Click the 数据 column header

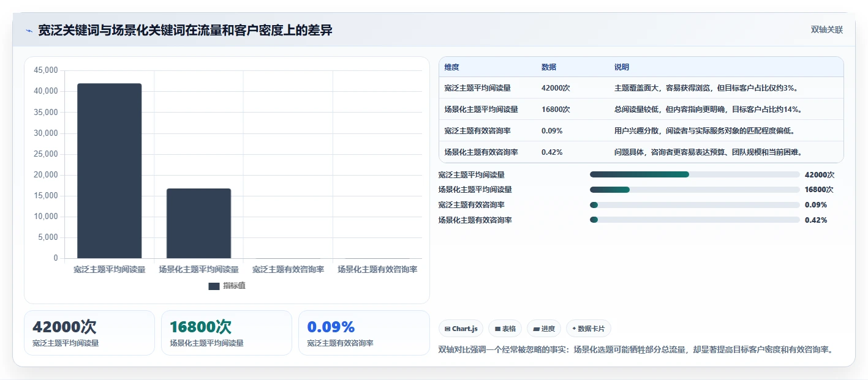coord(549,67)
